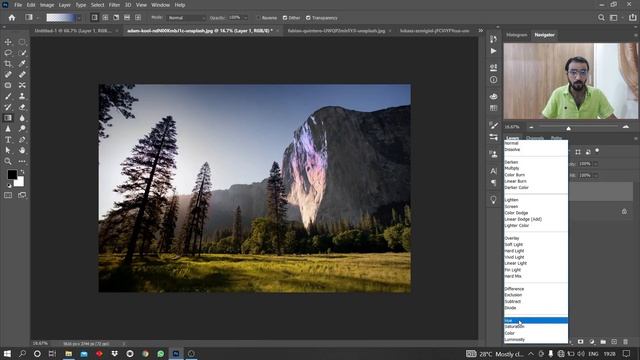
Task: Set the foreground color swatch
Action: tap(12, 174)
